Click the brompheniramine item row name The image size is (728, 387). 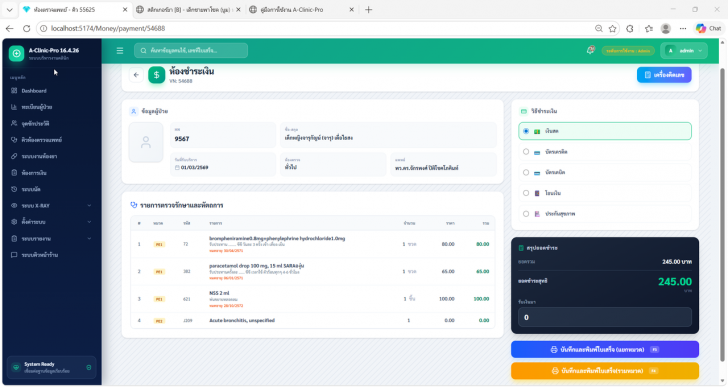pyautogui.click(x=277, y=239)
